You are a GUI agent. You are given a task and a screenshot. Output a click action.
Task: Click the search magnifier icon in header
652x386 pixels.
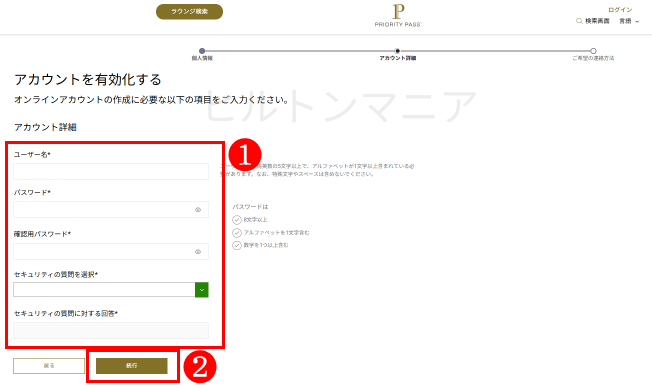[579, 21]
